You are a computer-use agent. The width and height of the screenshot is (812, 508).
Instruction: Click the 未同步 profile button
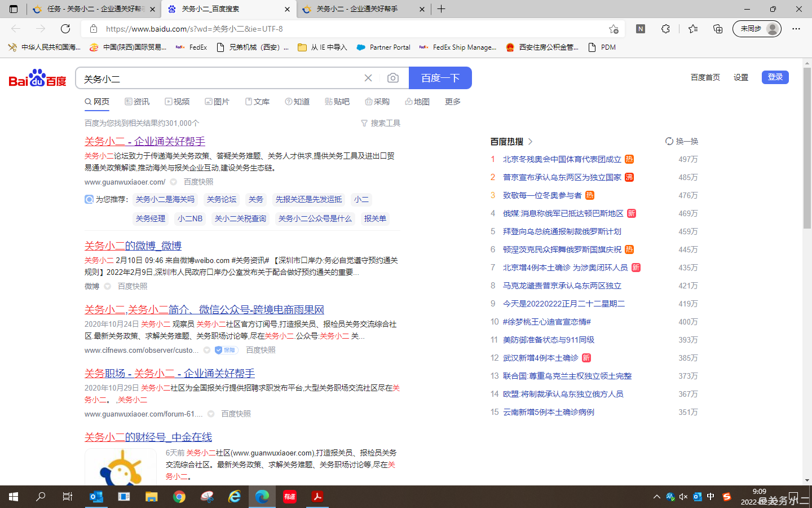click(757, 29)
